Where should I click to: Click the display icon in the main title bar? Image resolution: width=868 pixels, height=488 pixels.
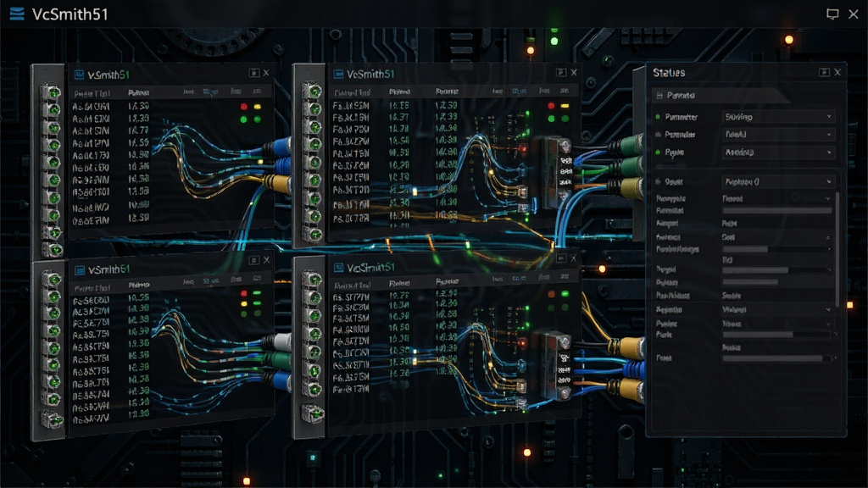pos(832,14)
